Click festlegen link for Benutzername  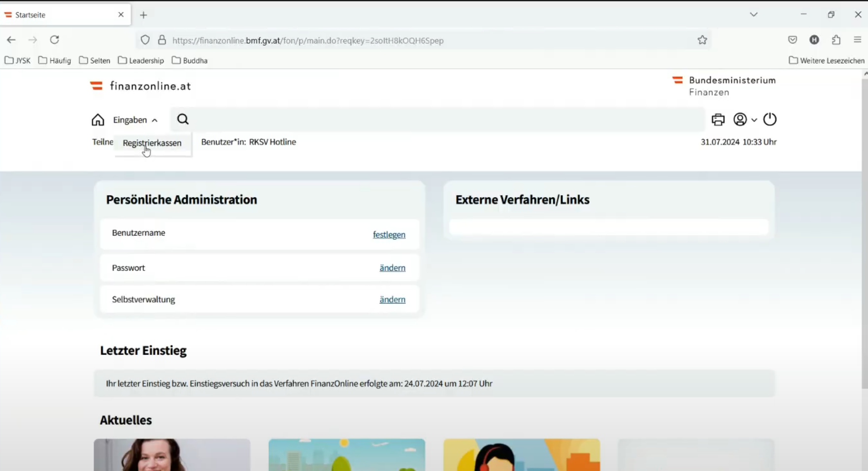[x=389, y=235]
